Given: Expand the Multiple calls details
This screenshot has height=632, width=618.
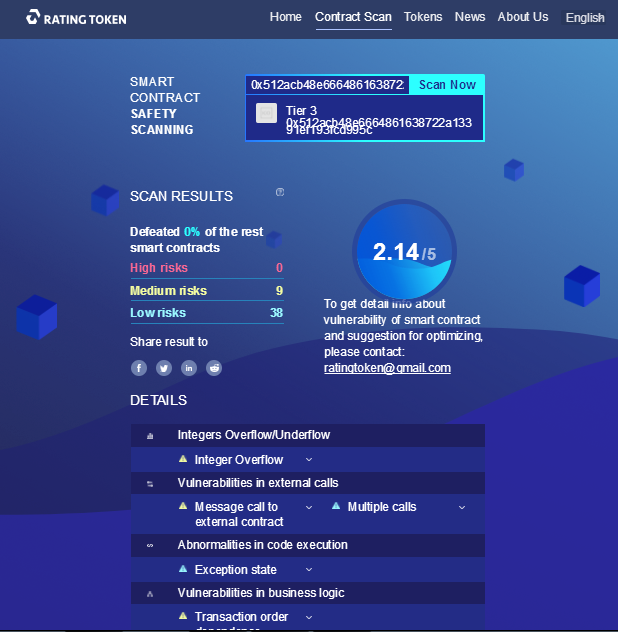Looking at the screenshot, I should click(462, 507).
